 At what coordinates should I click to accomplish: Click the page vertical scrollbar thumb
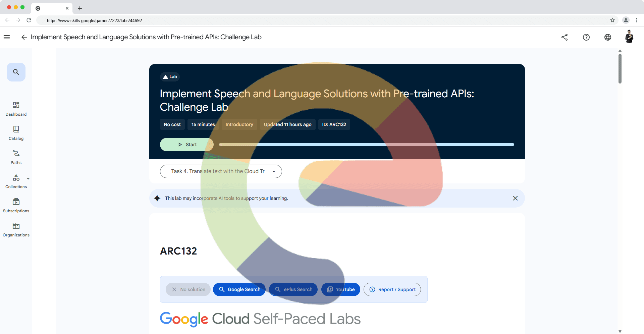pyautogui.click(x=620, y=69)
